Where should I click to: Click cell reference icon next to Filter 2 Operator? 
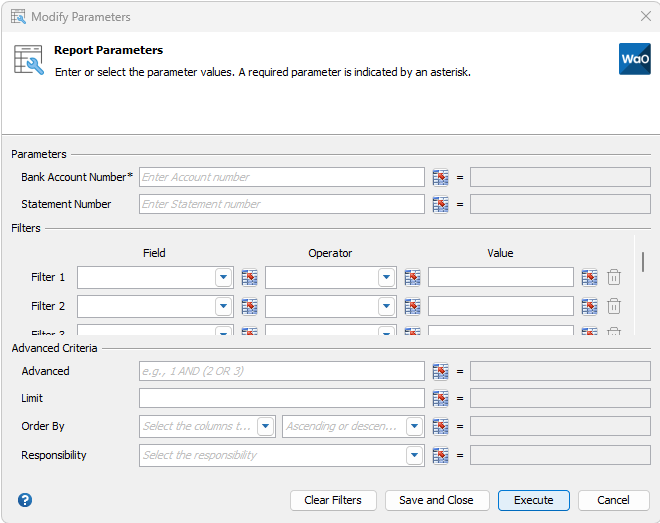coord(412,306)
